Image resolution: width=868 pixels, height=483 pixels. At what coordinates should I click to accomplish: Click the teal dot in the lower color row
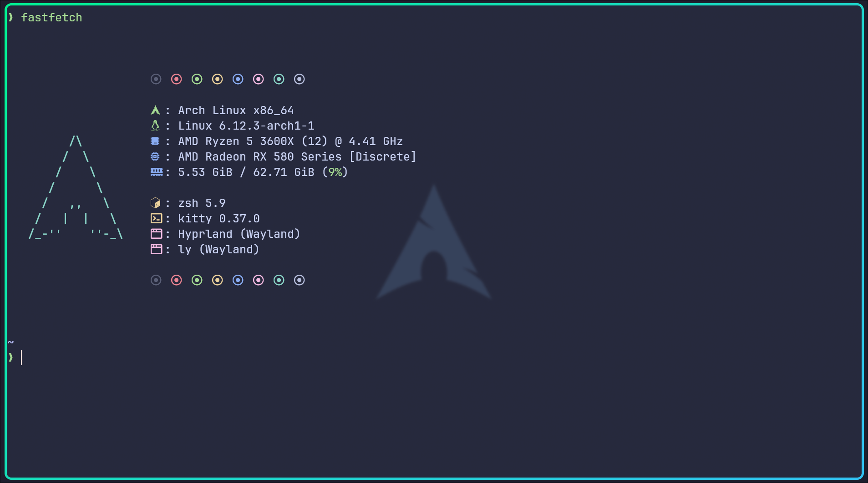[x=279, y=280]
